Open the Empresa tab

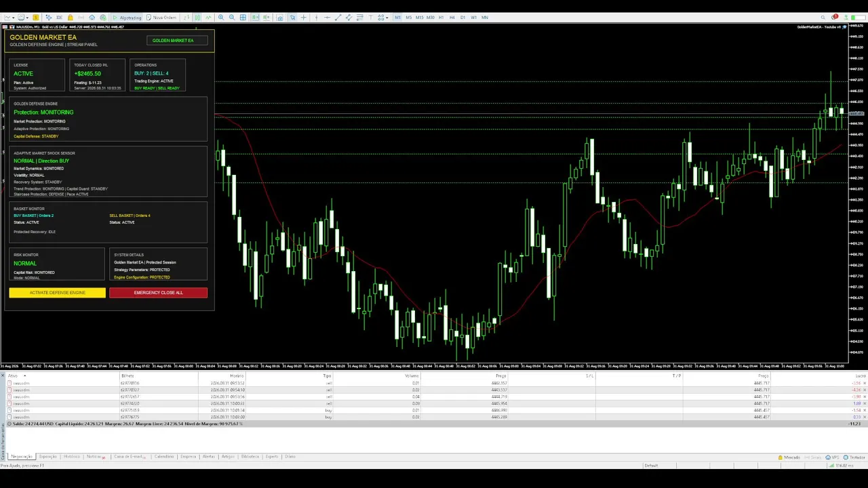point(188,457)
